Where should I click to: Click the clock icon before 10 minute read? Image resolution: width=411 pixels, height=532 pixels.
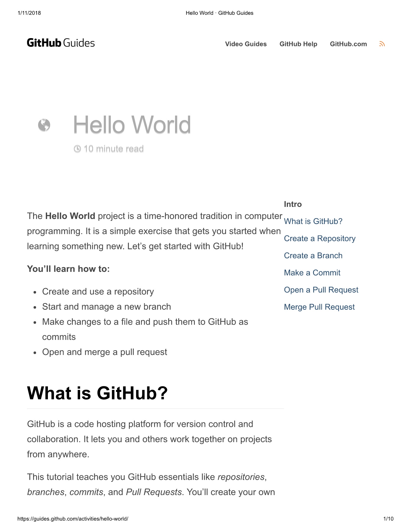(77, 149)
